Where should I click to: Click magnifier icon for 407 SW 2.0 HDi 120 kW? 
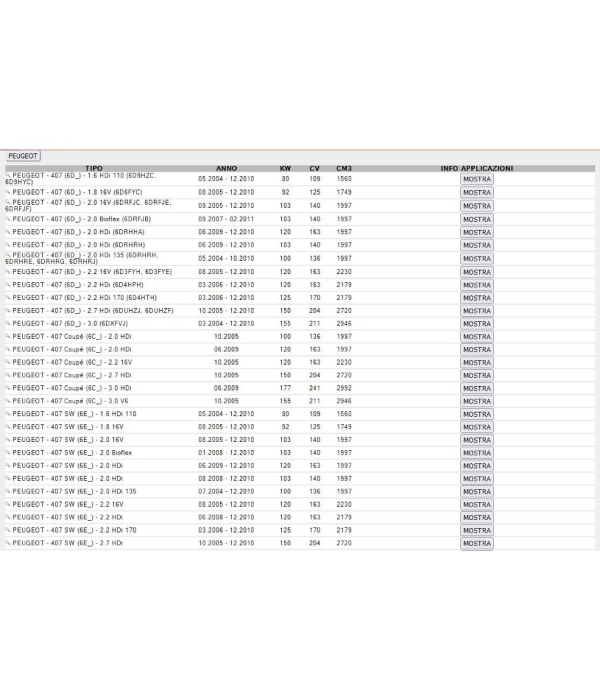pyautogui.click(x=8, y=465)
